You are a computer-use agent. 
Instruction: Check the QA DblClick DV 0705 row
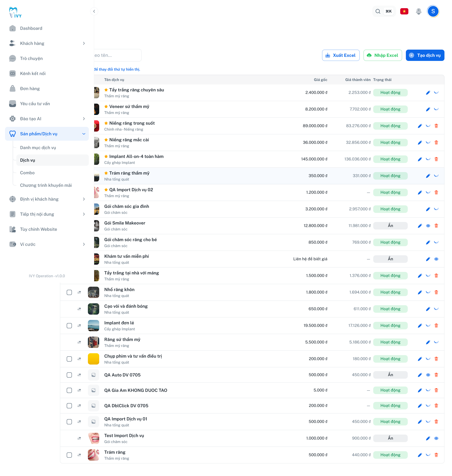(69, 406)
